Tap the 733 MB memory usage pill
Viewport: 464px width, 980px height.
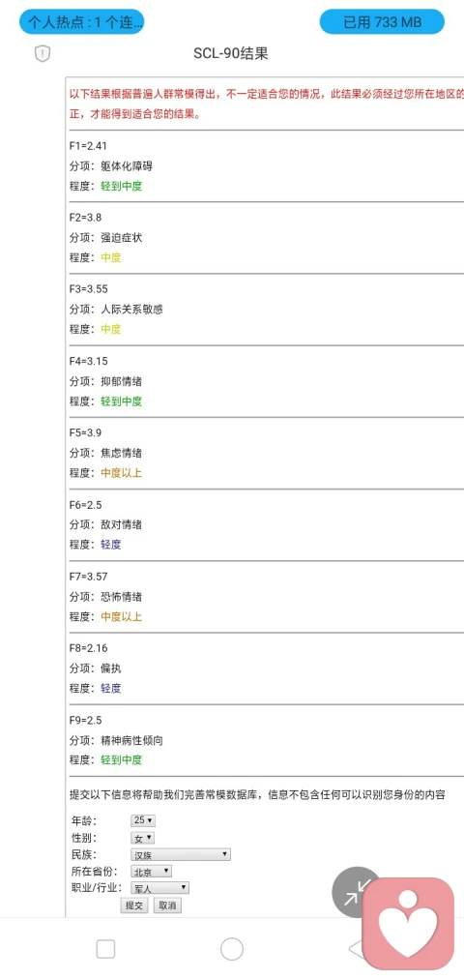click(x=382, y=22)
